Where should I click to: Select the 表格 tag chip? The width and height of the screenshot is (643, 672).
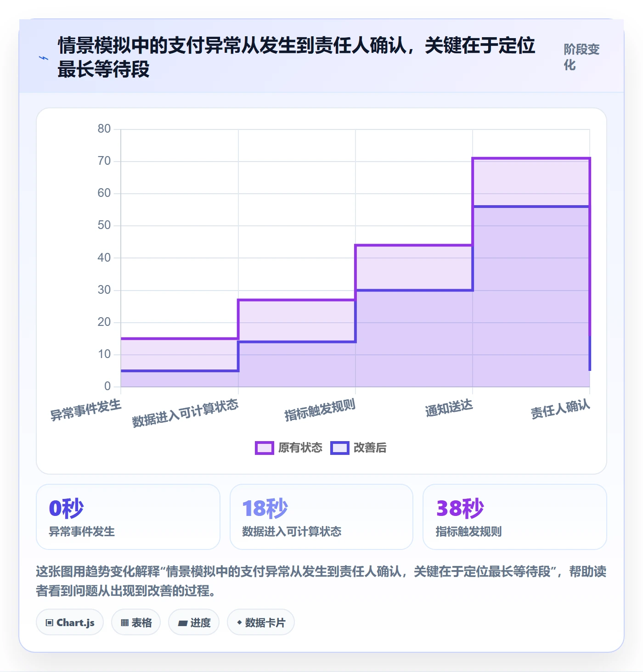pyautogui.click(x=136, y=622)
